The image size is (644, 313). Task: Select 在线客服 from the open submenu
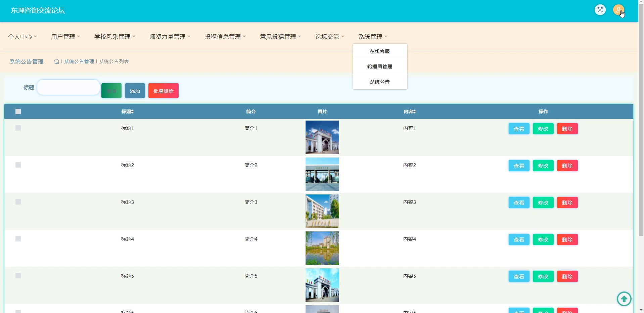coord(380,51)
